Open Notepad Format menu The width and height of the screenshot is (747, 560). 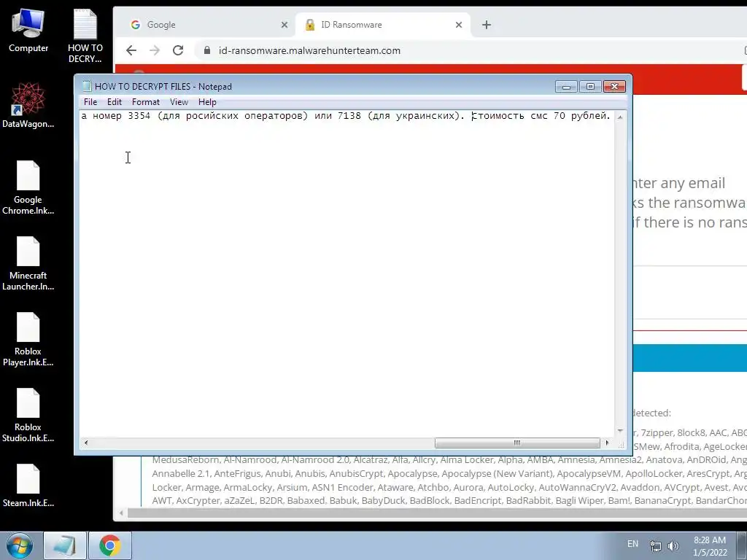(146, 102)
